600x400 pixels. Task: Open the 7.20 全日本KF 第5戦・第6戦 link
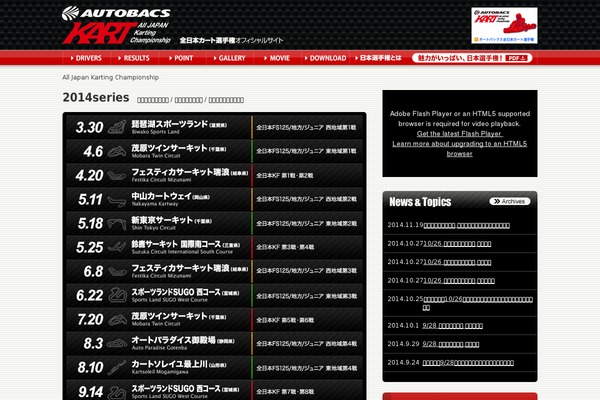point(285,320)
